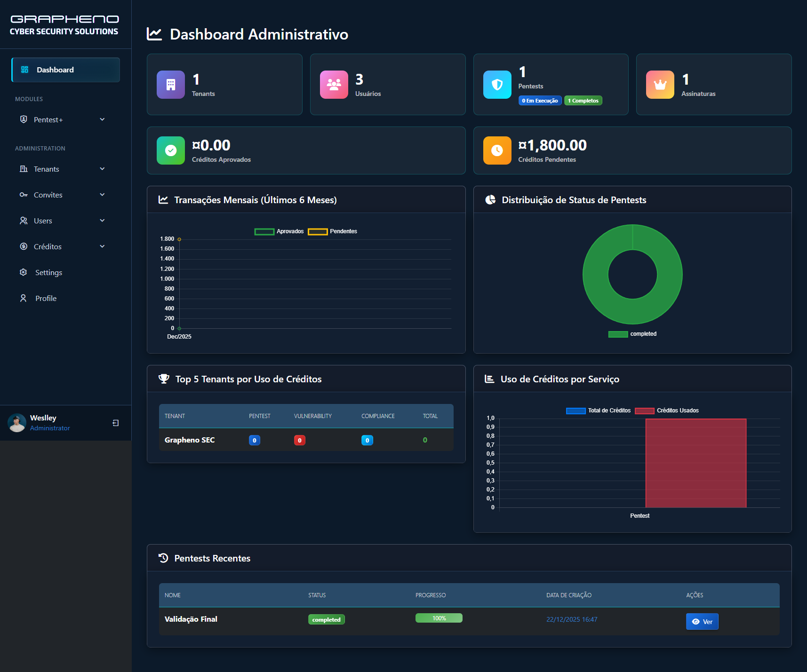The height and width of the screenshot is (672, 807).
Task: Click the 1 Completos badge
Action: coord(583,100)
